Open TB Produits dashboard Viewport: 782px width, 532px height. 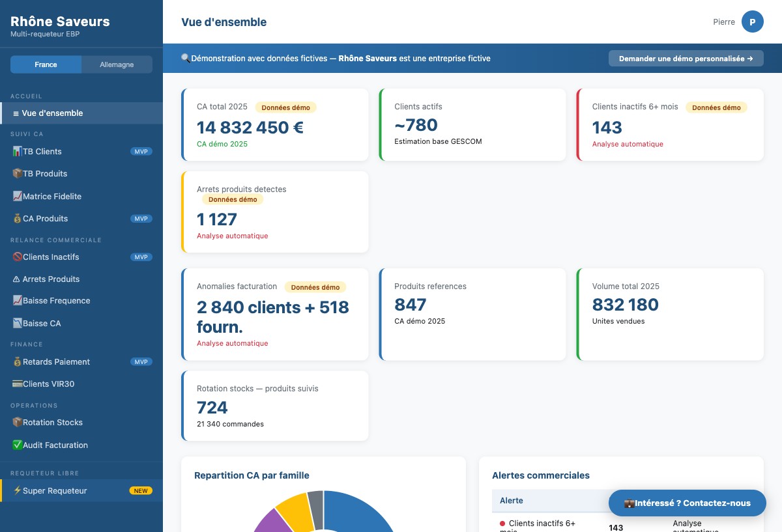coord(81,174)
